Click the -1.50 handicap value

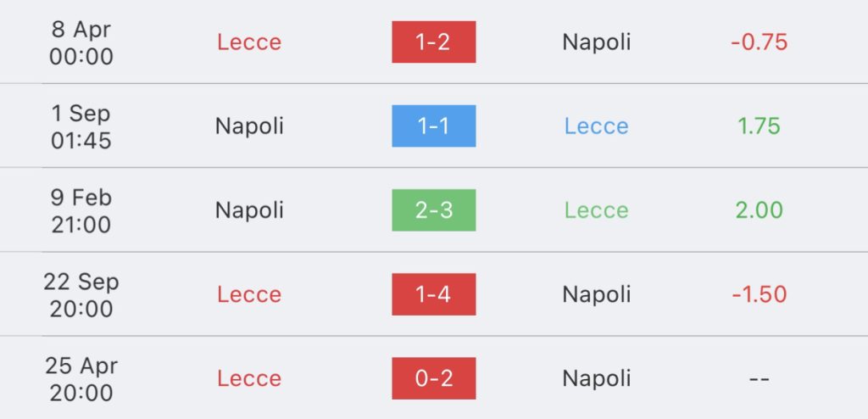click(759, 294)
